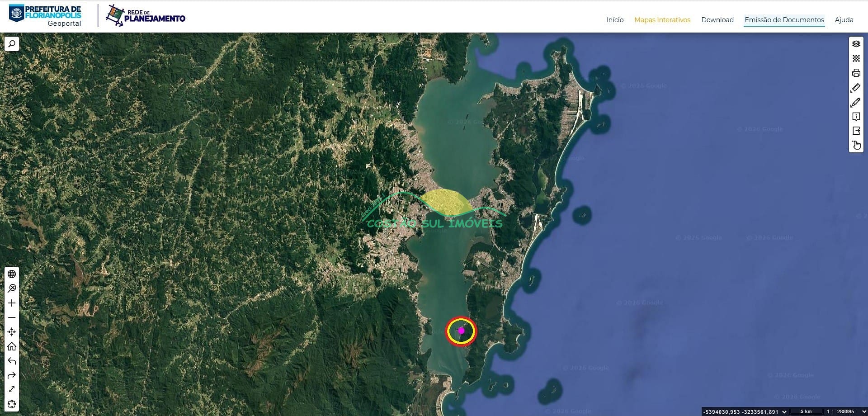Open the map layers panel

[856, 44]
